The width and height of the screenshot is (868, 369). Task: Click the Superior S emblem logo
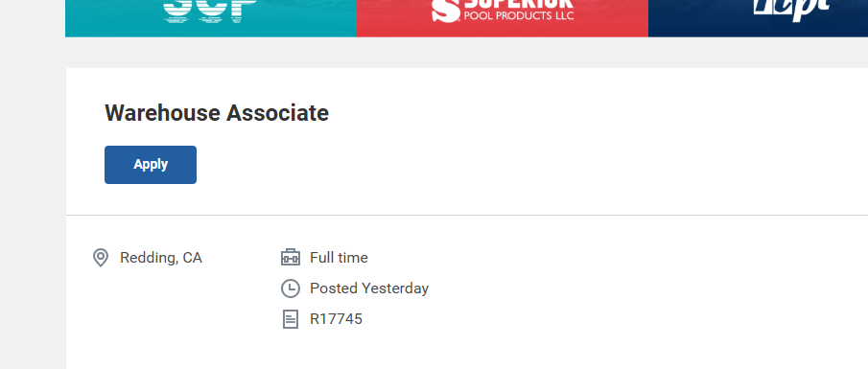pos(446,11)
